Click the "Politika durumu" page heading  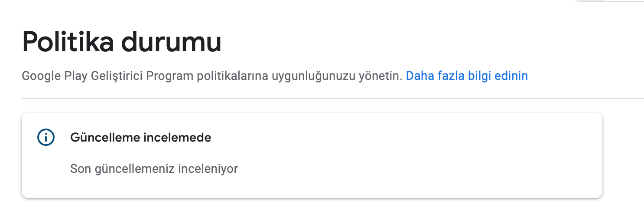pos(122,42)
